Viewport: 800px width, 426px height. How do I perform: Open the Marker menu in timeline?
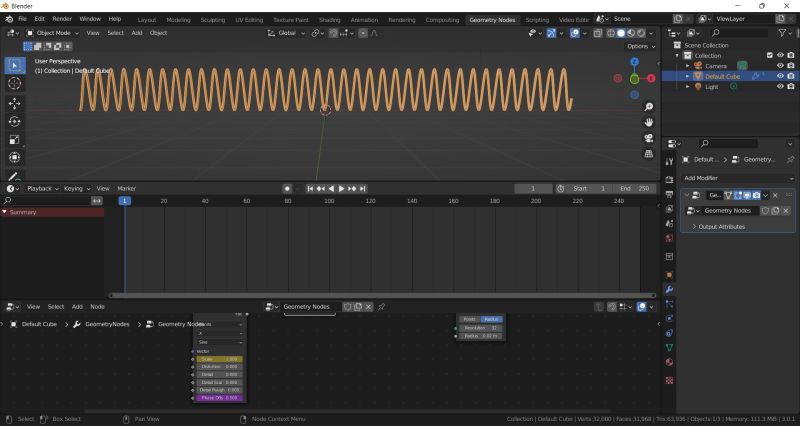click(x=127, y=188)
